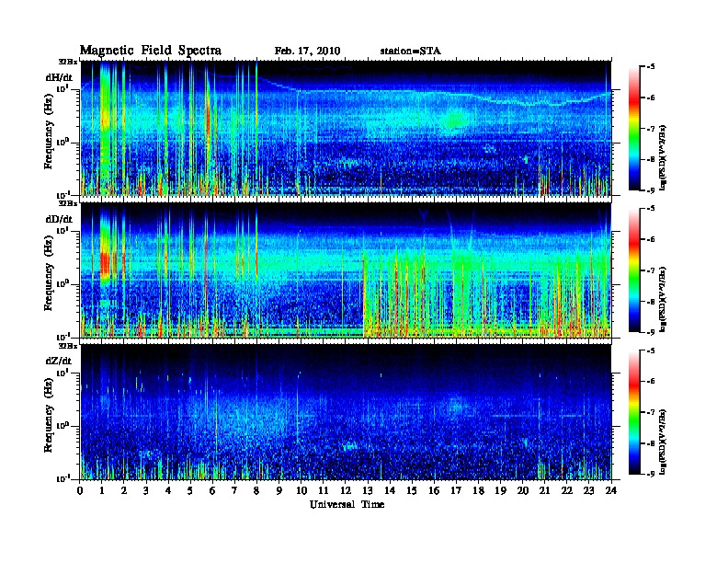Click the hour "7" tick label on time axis

pos(234,491)
